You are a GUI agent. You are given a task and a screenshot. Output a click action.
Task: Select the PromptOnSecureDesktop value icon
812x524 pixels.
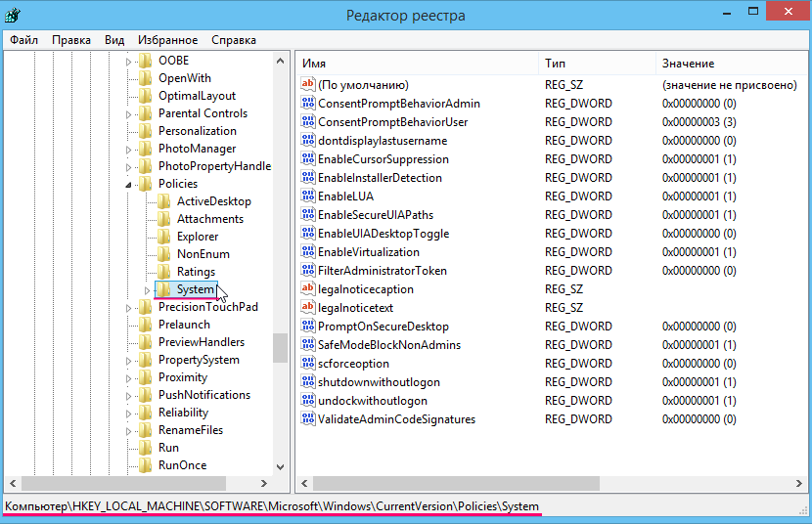coord(307,326)
